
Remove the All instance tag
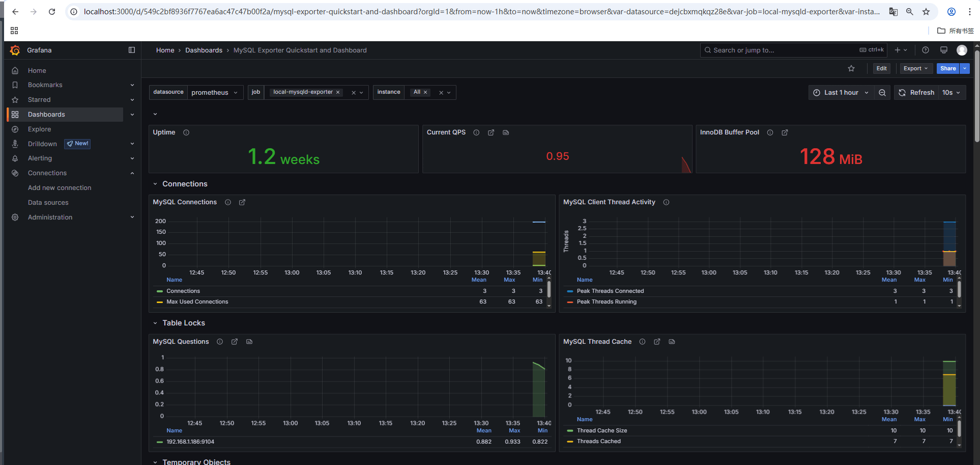coord(425,92)
